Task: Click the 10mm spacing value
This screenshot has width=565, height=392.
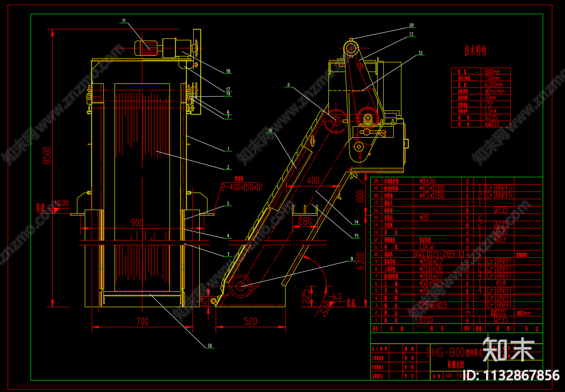Action: [x=491, y=98]
